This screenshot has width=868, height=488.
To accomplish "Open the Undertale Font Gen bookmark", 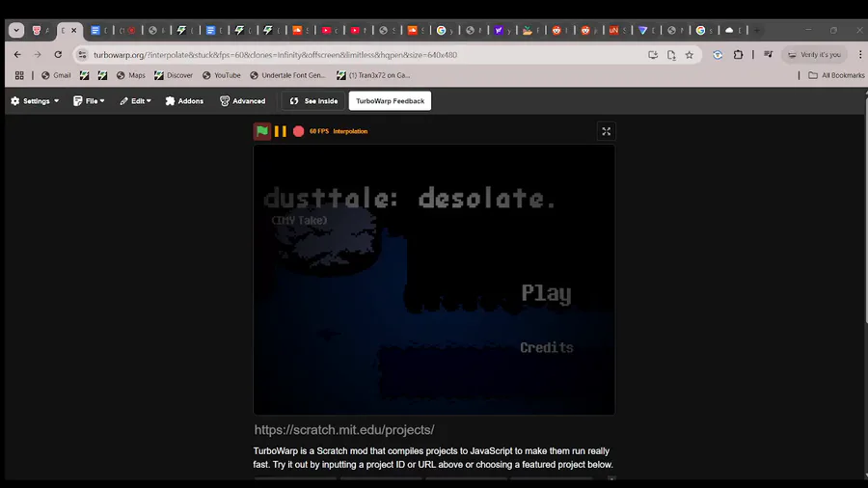I will coord(287,75).
